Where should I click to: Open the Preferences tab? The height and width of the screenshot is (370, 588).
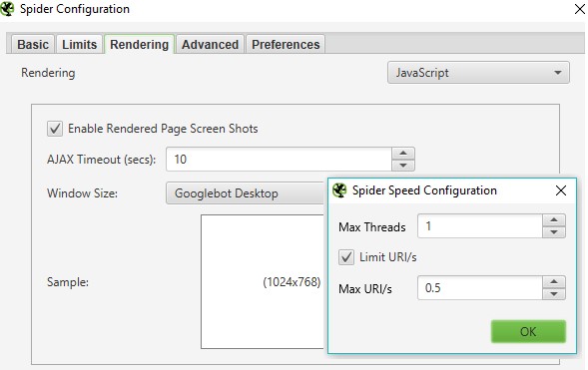point(286,44)
